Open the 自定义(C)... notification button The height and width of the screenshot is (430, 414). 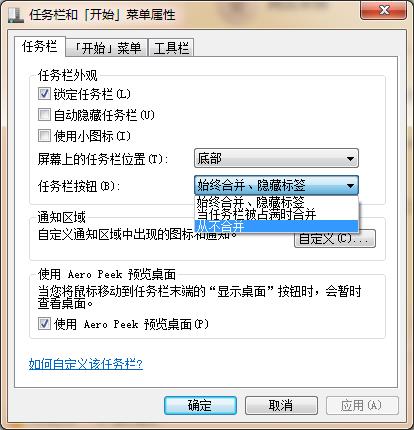pos(335,239)
